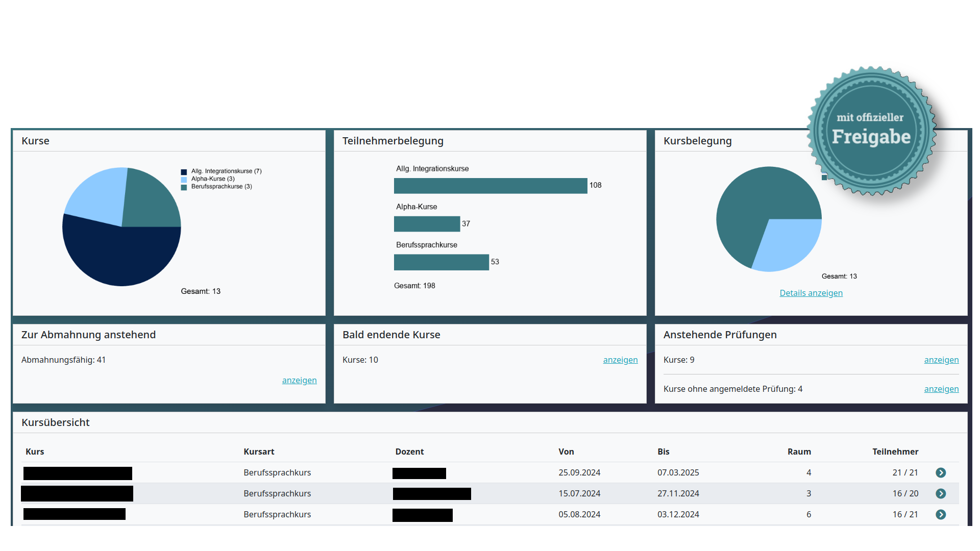The width and height of the screenshot is (980, 551).
Task: Click anzeigen in Bald endende Kurse
Action: [x=620, y=360]
